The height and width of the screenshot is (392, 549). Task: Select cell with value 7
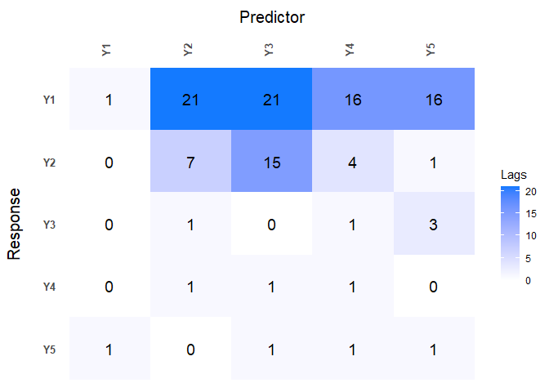(x=190, y=162)
